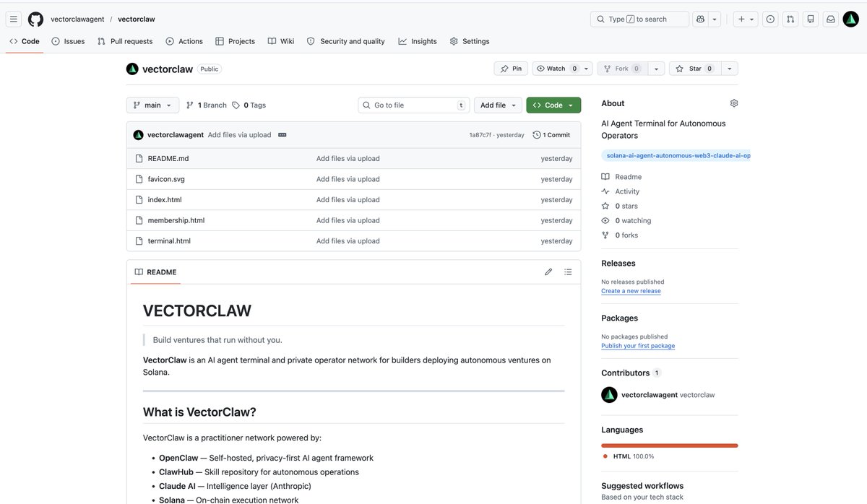The height and width of the screenshot is (504, 867).
Task: Open README outline list icon
Action: [568, 272]
